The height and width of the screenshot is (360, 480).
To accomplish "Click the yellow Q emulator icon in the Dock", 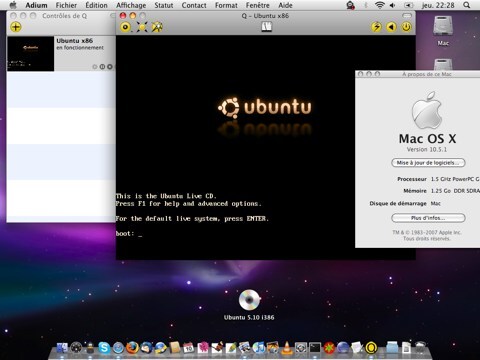I will (x=371, y=348).
